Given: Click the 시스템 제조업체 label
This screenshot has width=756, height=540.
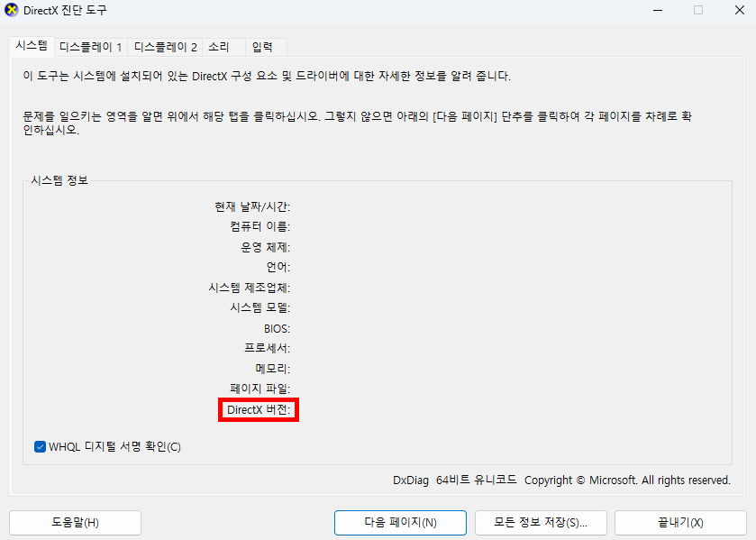Looking at the screenshot, I should click(249, 288).
